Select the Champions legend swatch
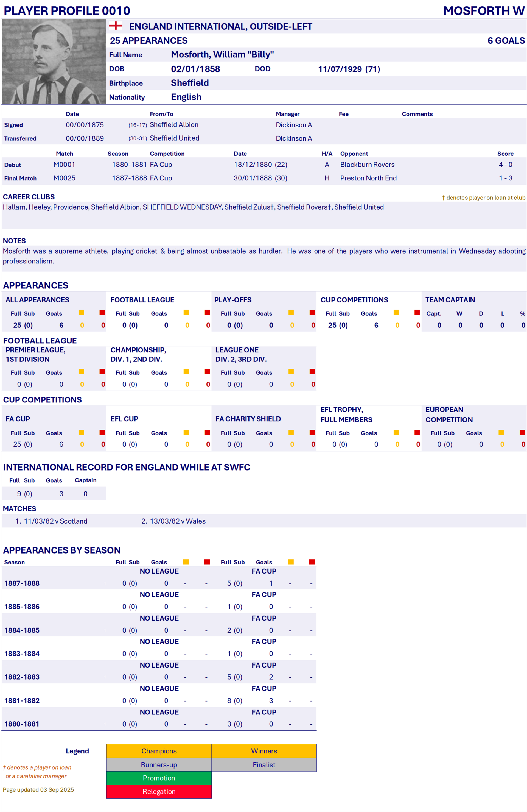The width and height of the screenshot is (527, 812). (x=159, y=751)
